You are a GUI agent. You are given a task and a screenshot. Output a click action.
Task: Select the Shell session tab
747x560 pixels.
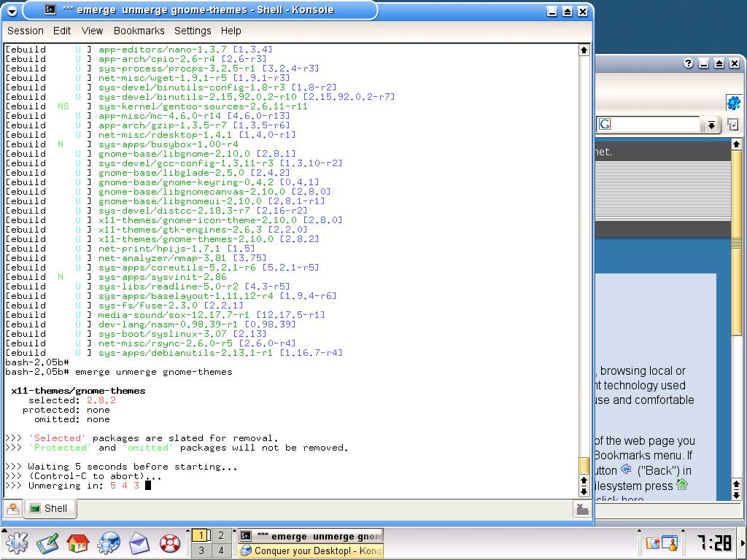tap(49, 508)
